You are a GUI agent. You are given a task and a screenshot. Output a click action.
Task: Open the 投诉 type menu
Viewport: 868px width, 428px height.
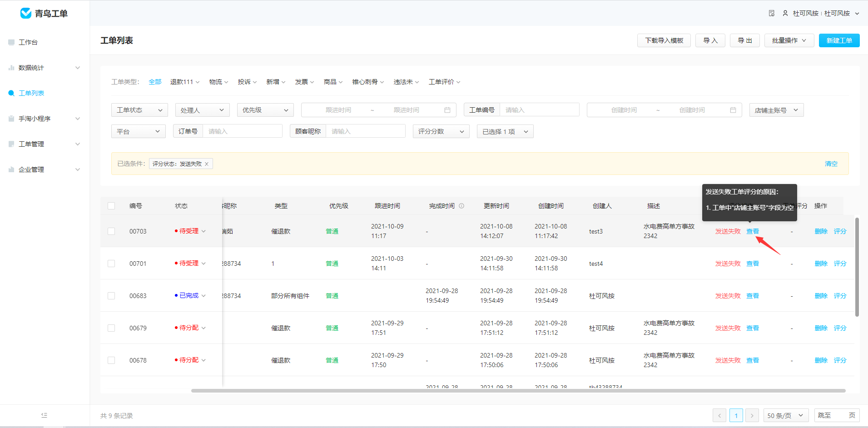tap(247, 82)
